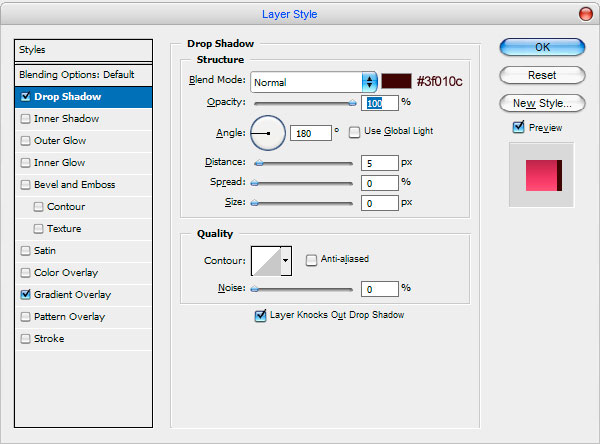Click the Distance slider track
The width and height of the screenshot is (600, 444).
click(304, 163)
